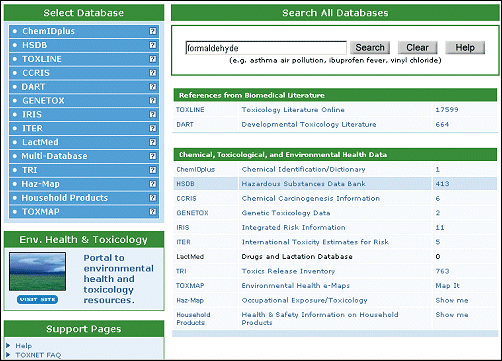Select TOXLINE database in sidebar
Screen dimensions: 502x361
coord(42,59)
